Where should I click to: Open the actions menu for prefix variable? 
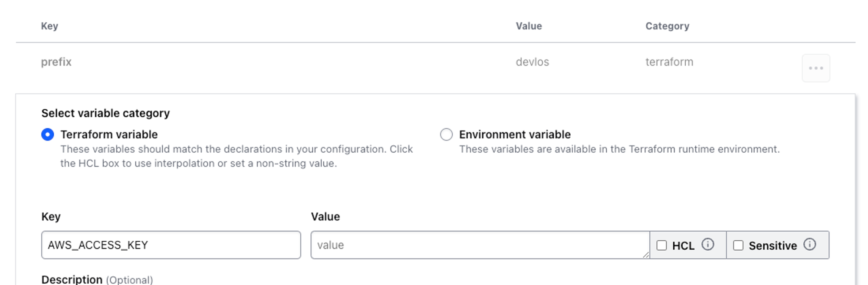[x=815, y=68]
